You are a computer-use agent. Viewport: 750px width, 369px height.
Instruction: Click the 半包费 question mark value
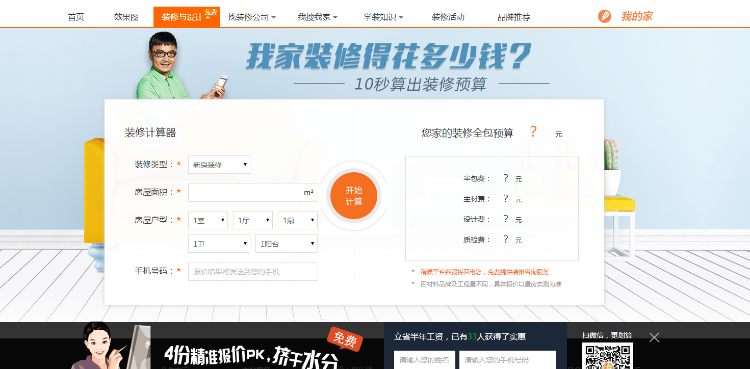click(506, 178)
